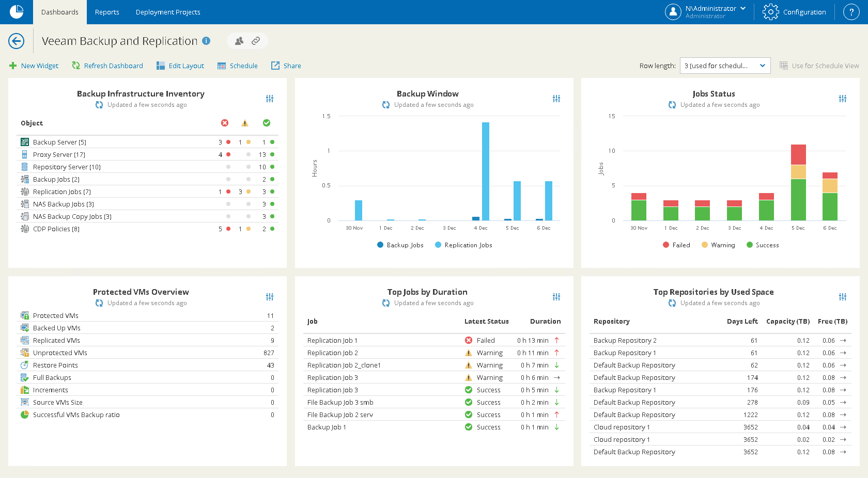
Task: Sort by the Duration column header
Action: (x=545, y=321)
